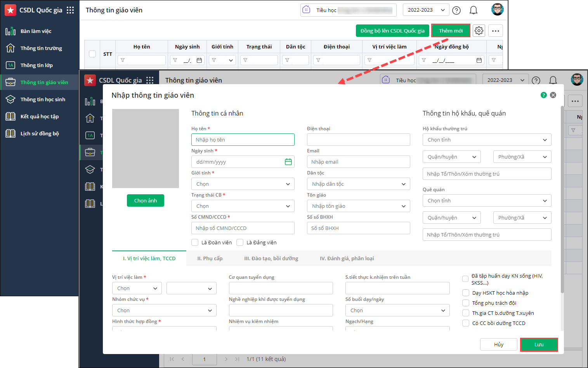Screen dimensions: 588x368
Task: Open the Quê quán Phường/Xã dropdown
Action: 522,218
